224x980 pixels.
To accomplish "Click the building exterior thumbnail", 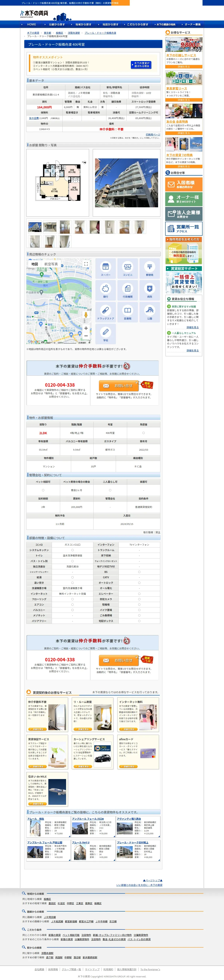I will coord(35,227).
